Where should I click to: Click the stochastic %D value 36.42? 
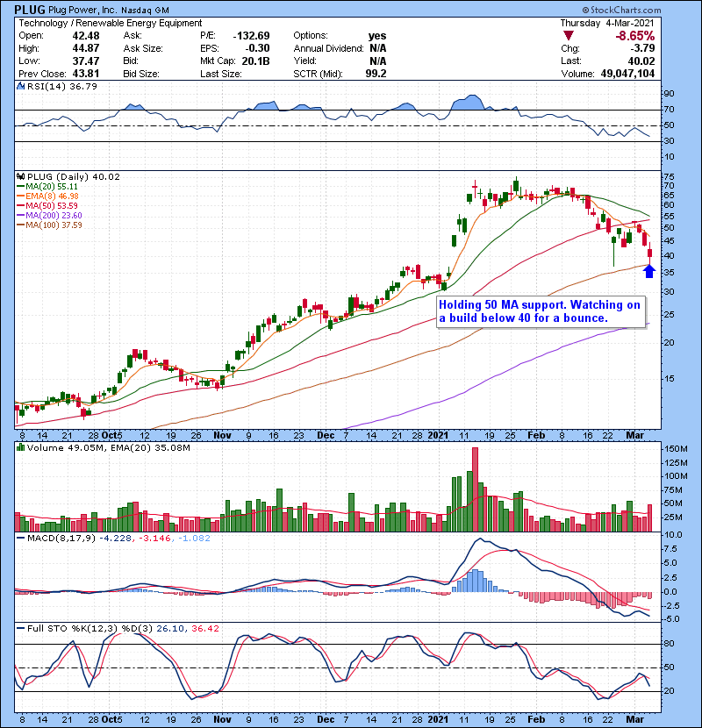coord(204,628)
